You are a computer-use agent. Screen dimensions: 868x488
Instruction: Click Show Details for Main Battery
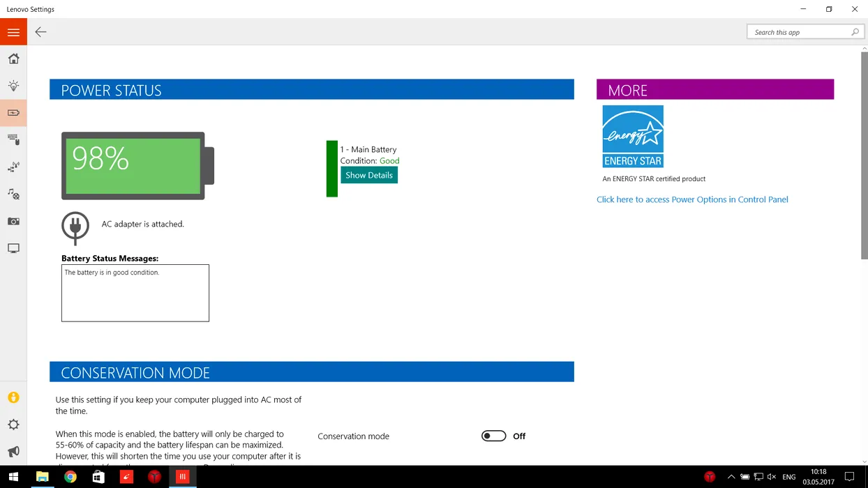369,175
